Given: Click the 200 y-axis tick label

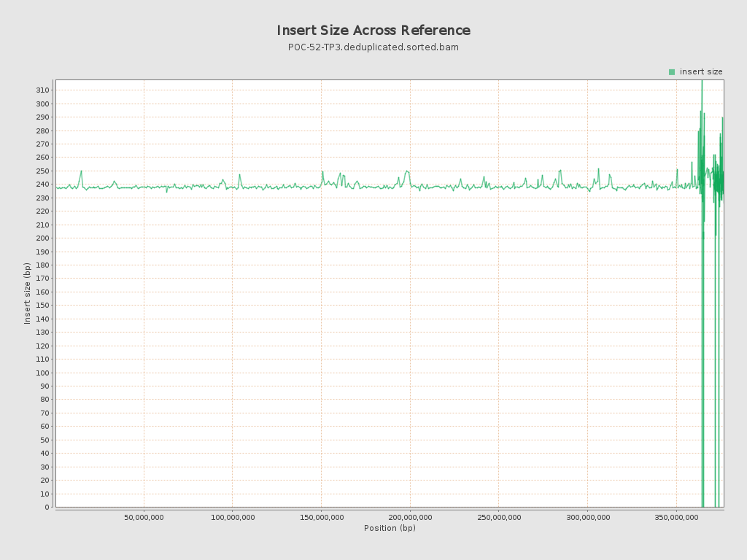Looking at the screenshot, I should (43, 238).
